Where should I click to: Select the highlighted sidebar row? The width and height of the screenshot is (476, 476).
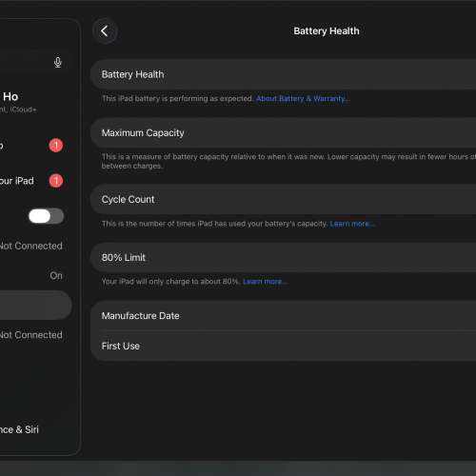pos(35,306)
